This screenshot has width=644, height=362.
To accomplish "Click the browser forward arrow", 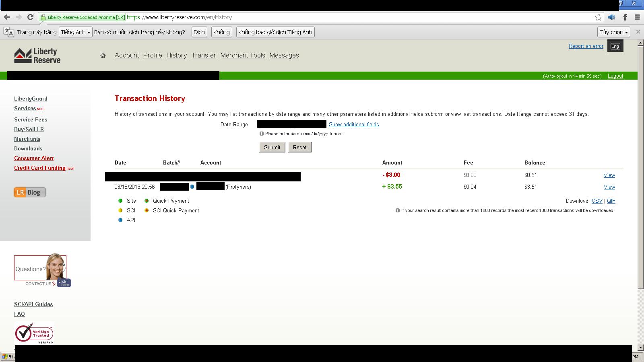I will point(19,17).
